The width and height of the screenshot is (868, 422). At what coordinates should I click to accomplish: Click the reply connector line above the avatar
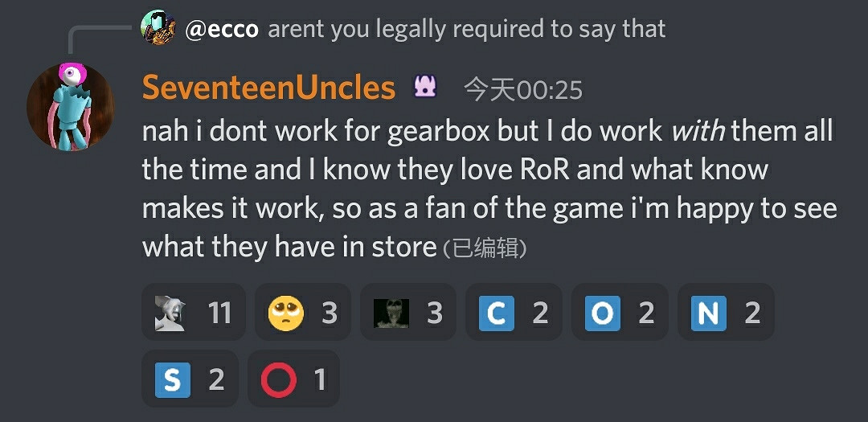(x=99, y=37)
